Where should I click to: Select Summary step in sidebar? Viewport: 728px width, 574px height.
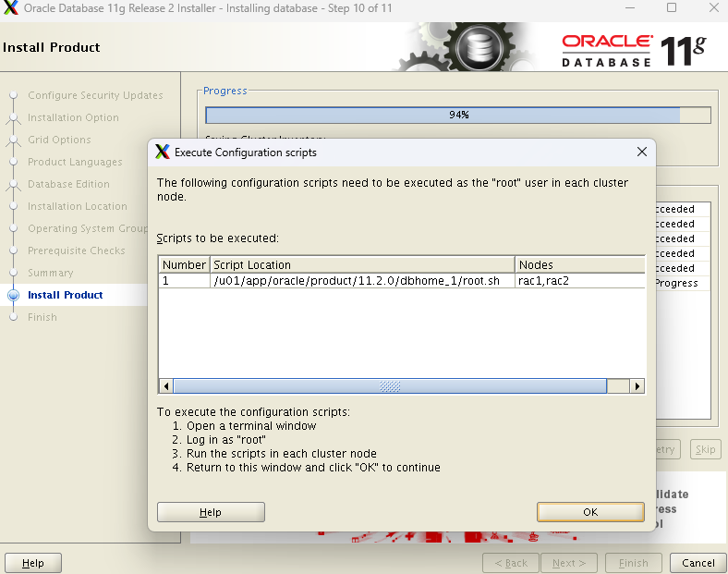tap(51, 273)
